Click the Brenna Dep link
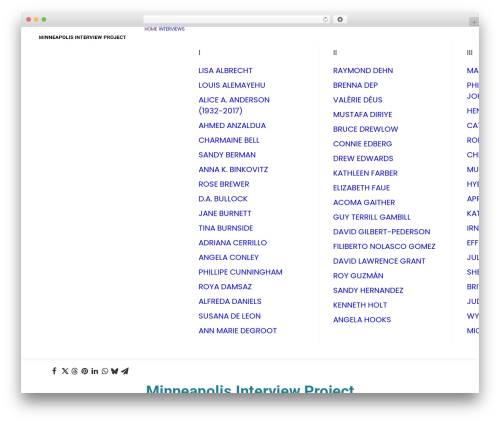Viewport: 500px width, 423px height. coord(355,85)
